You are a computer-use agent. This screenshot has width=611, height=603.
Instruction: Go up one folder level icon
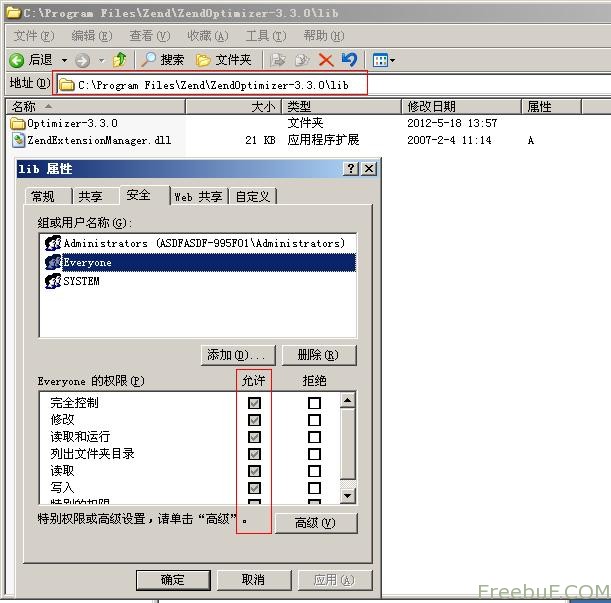120,60
